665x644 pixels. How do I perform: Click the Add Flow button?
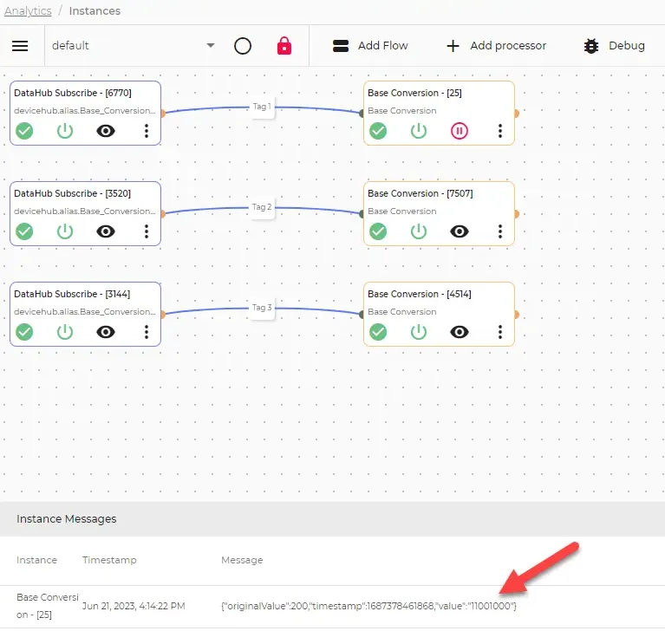370,46
